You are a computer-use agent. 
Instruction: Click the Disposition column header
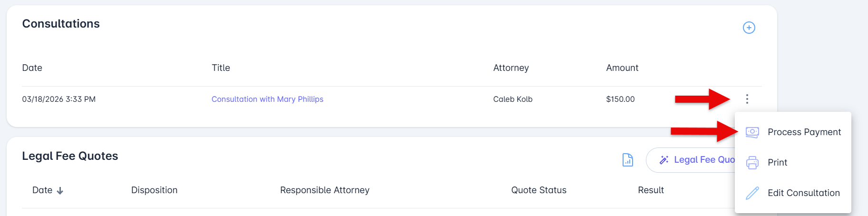154,190
